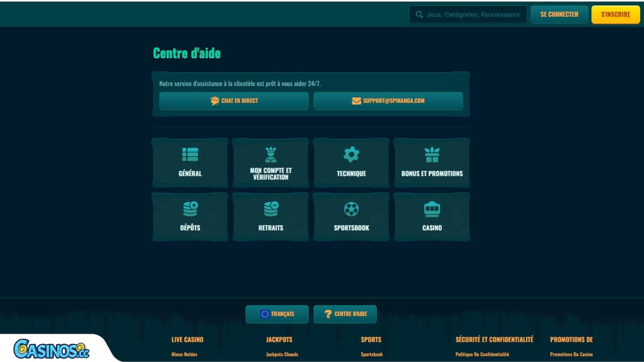Click the magnifier icon in the search bar

tap(419, 15)
